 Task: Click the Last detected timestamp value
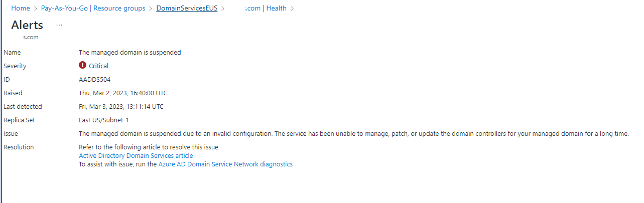(x=121, y=106)
